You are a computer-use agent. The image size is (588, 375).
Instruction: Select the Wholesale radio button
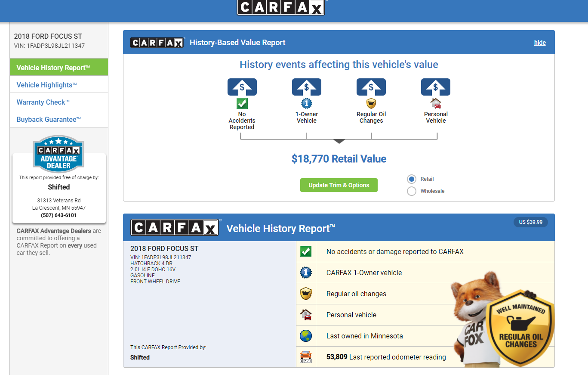click(x=412, y=191)
